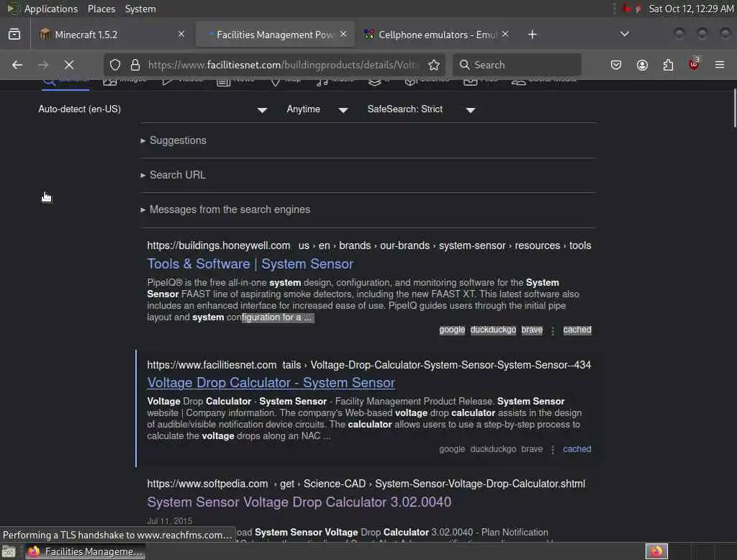Viewport: 737px width, 560px height.
Task: List all tabs with the chevron
Action: coord(625,34)
